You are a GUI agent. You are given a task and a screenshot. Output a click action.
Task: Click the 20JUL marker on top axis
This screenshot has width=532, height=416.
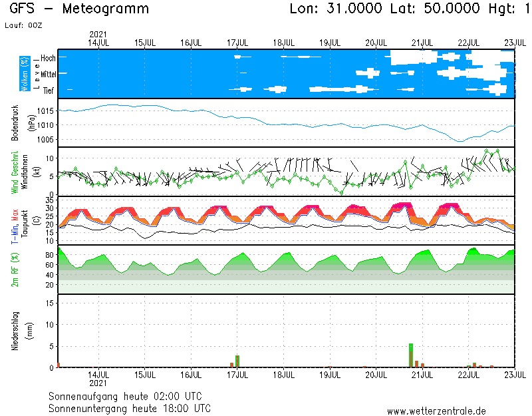coord(376,42)
